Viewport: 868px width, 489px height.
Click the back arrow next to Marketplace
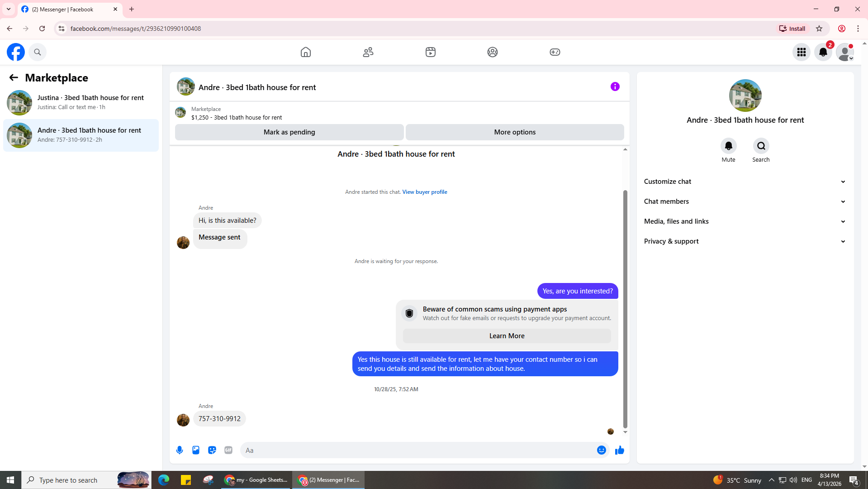click(x=14, y=77)
